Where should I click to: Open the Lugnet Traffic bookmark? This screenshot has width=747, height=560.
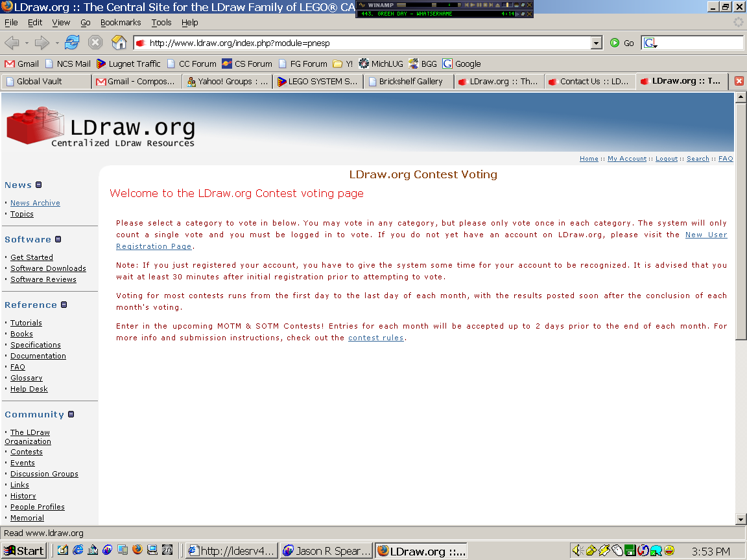(x=128, y=64)
